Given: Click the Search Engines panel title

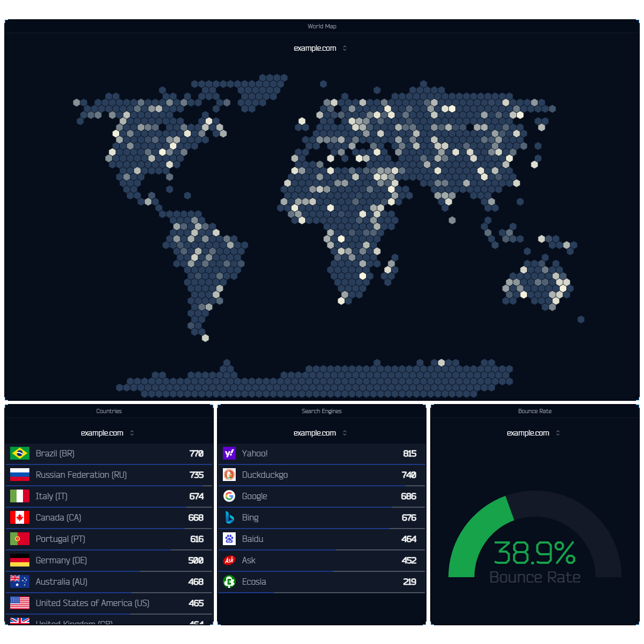Looking at the screenshot, I should (x=322, y=411).
